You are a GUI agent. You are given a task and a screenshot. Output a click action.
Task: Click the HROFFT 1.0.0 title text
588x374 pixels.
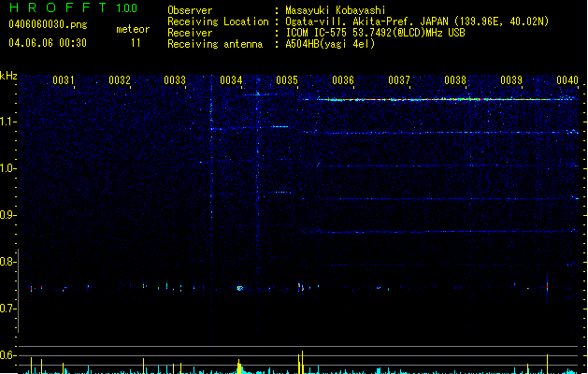[74, 7]
